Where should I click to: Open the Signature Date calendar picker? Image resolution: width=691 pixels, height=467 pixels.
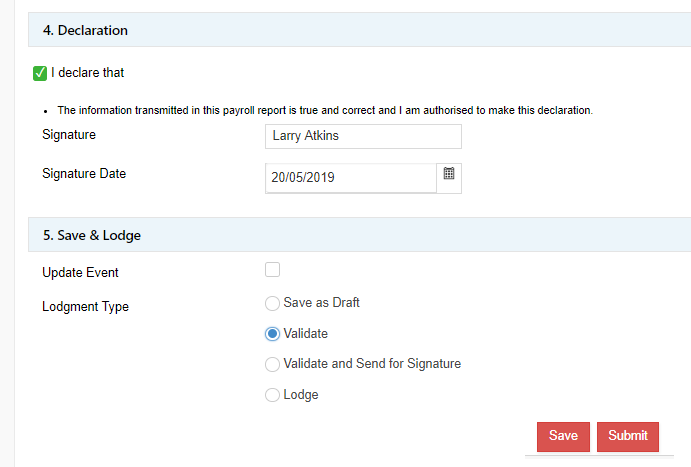(449, 175)
